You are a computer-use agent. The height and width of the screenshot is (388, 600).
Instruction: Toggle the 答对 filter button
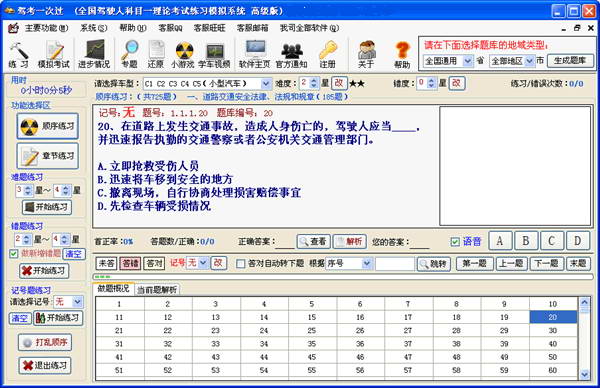coord(154,263)
